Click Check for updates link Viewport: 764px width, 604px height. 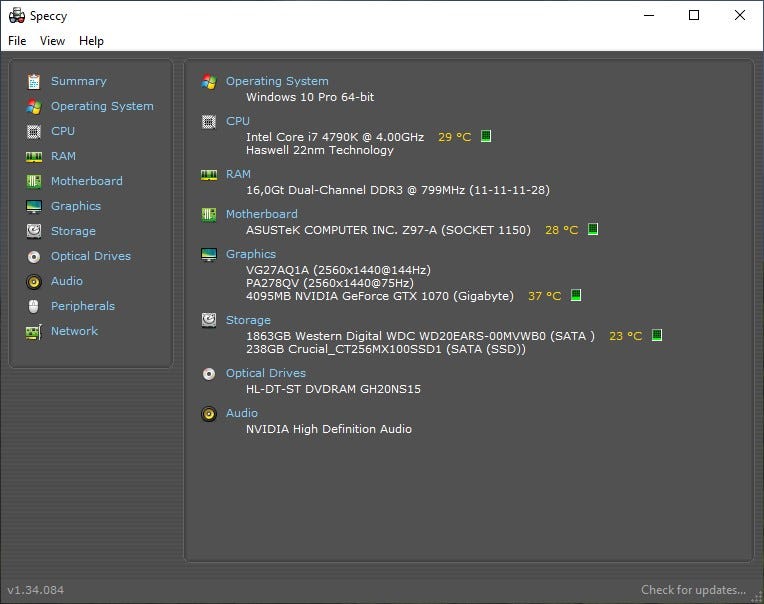point(693,590)
